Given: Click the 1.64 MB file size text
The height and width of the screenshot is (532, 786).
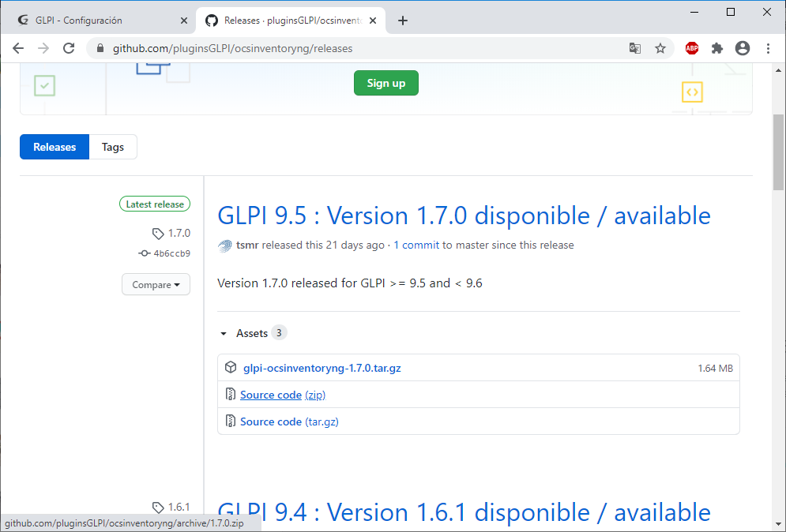Looking at the screenshot, I should click(716, 368).
